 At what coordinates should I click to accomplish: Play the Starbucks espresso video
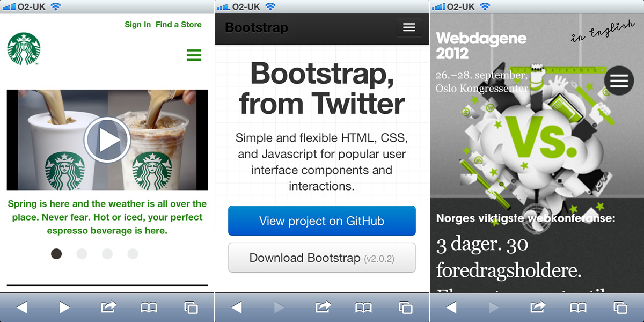coord(107,140)
